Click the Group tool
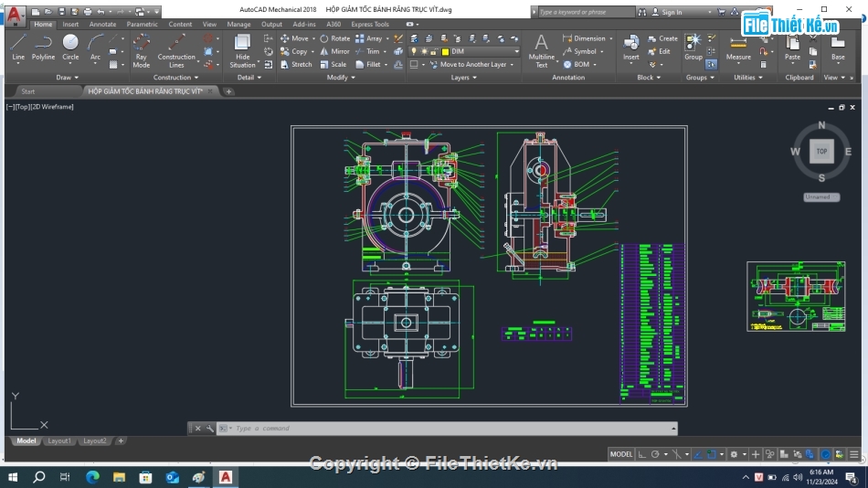 click(x=693, y=48)
